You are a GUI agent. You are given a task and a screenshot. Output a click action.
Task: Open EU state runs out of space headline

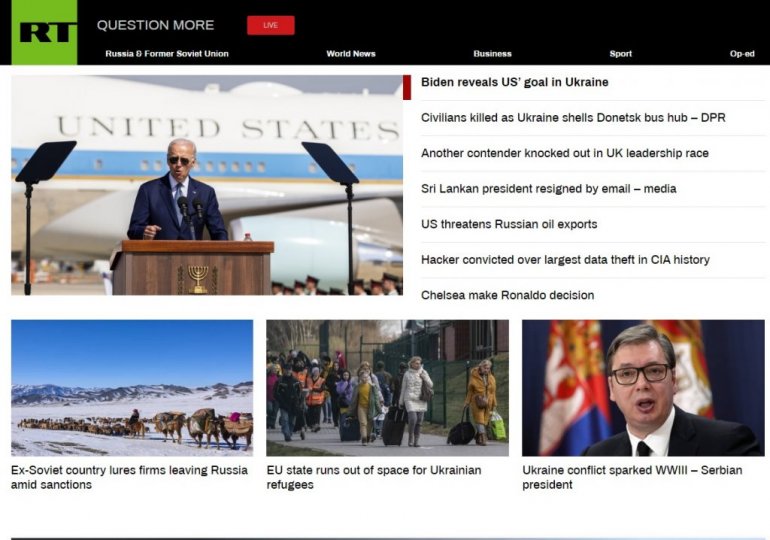click(x=373, y=477)
